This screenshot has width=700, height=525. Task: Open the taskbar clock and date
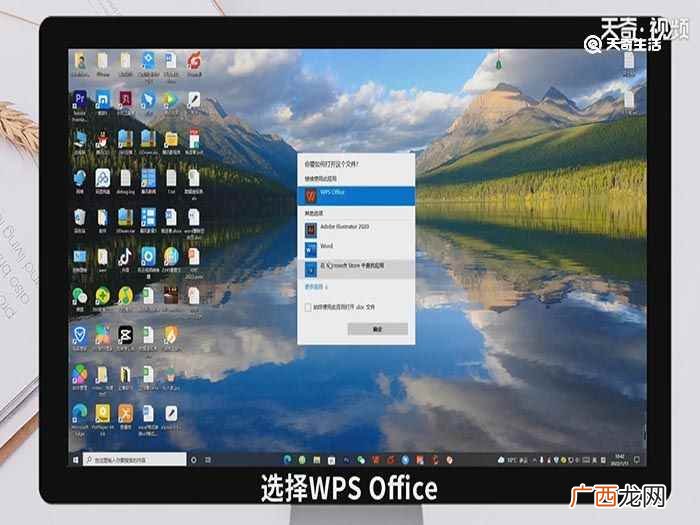[620, 459]
